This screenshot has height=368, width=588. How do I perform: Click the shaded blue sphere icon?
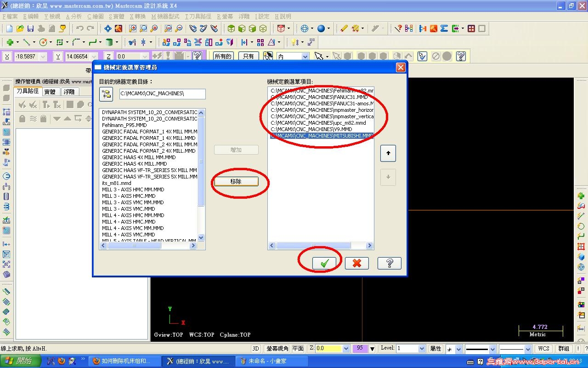tap(321, 29)
